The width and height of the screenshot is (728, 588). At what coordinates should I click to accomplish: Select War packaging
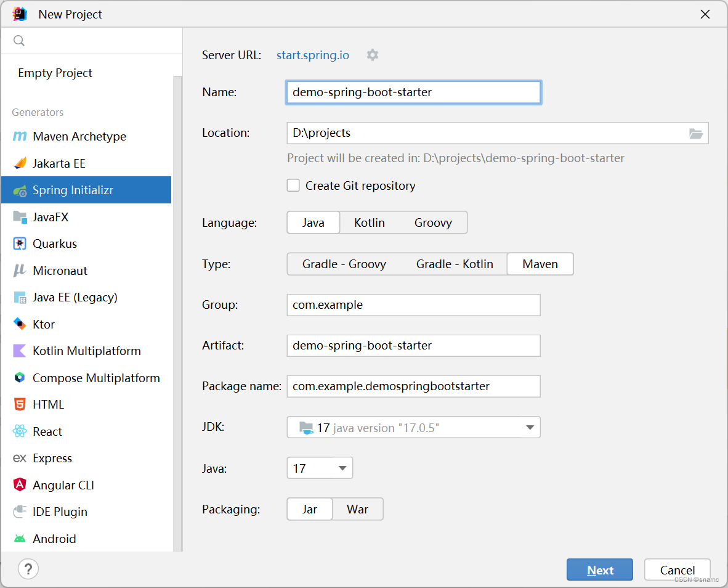[x=357, y=509]
